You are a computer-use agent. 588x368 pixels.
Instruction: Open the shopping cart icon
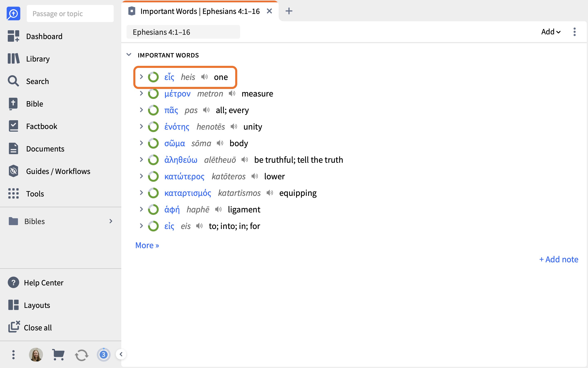(58, 355)
